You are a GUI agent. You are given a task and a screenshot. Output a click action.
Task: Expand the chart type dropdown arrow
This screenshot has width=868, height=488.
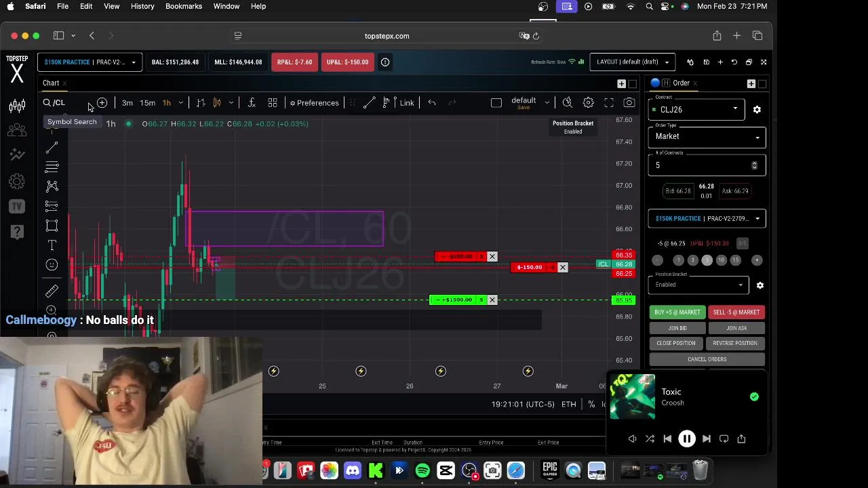click(x=231, y=103)
